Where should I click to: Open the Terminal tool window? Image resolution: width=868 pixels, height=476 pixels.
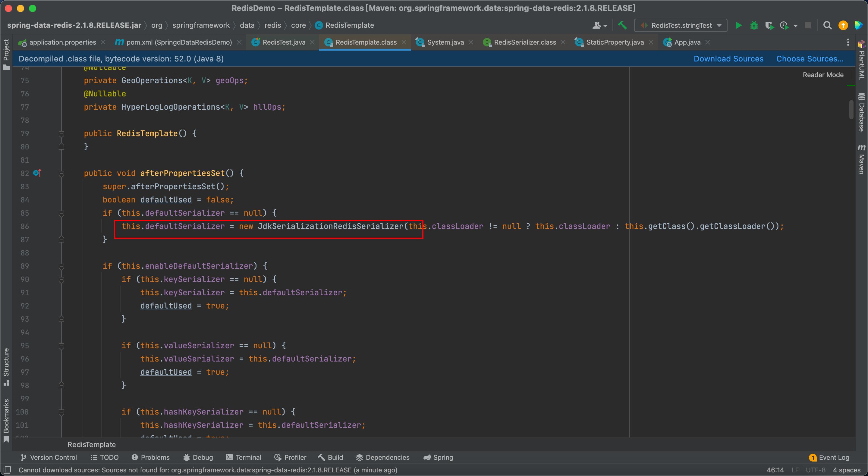tap(244, 457)
